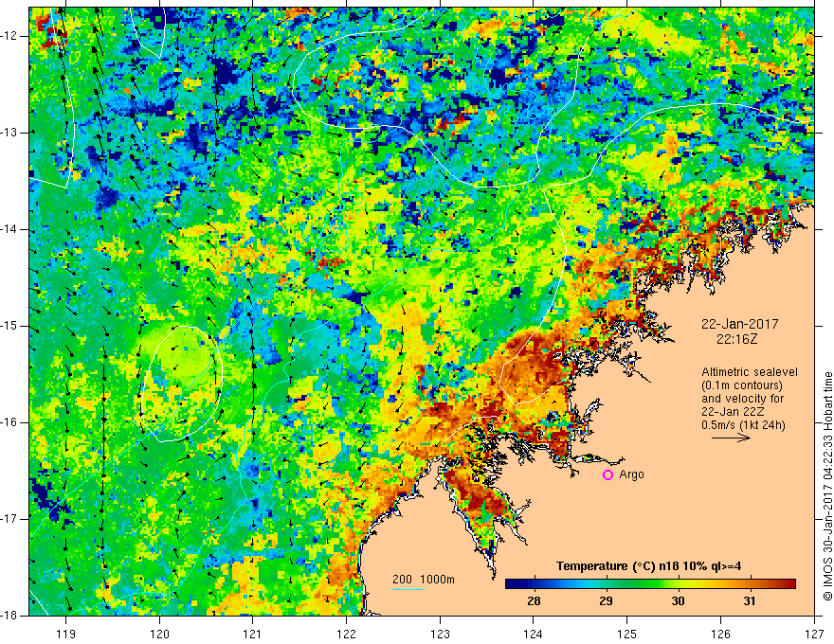The height and width of the screenshot is (644, 834).
Task: Click the '200 1000m' depth contour legend
Action: [x=424, y=580]
